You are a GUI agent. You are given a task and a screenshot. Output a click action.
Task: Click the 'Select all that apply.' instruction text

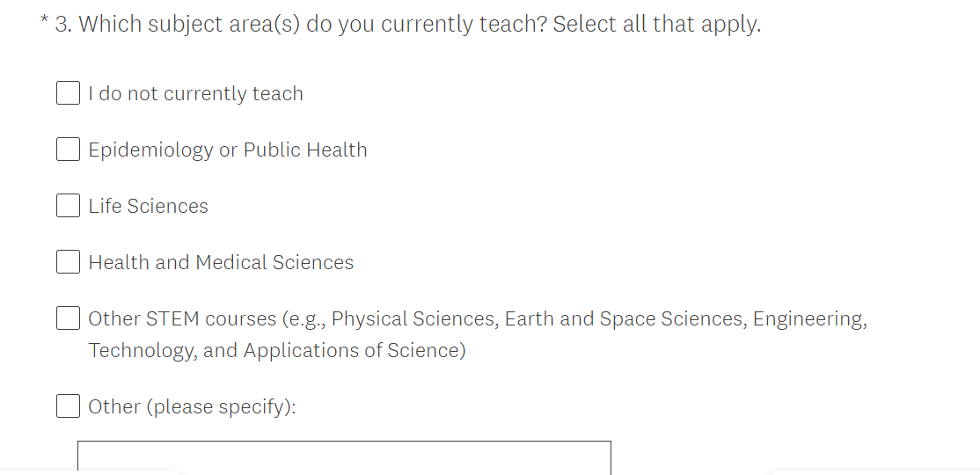click(x=656, y=25)
